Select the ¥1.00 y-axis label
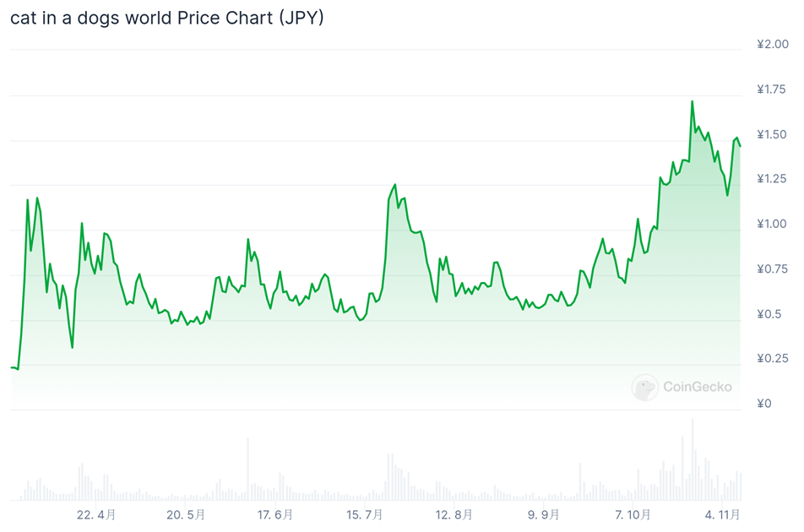This screenshot has width=804, height=532. point(772,224)
